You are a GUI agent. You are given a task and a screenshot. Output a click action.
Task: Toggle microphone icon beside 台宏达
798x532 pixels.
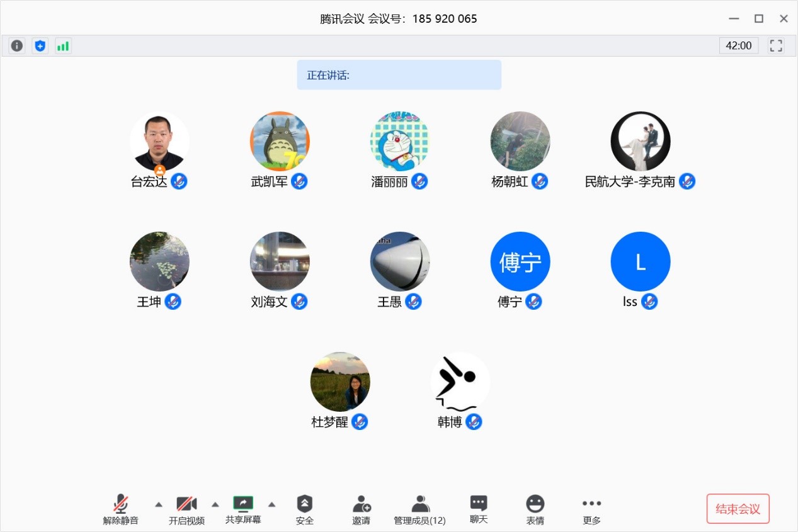click(x=179, y=181)
